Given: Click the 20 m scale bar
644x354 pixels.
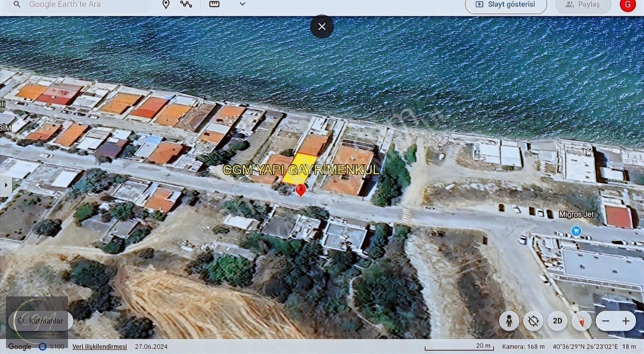Looking at the screenshot, I should [x=459, y=347].
